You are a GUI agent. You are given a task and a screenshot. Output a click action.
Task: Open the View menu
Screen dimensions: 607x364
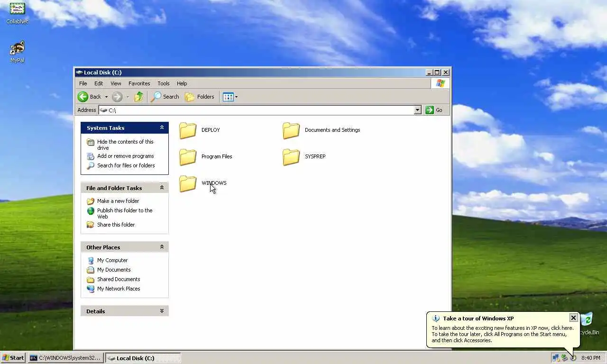(116, 83)
